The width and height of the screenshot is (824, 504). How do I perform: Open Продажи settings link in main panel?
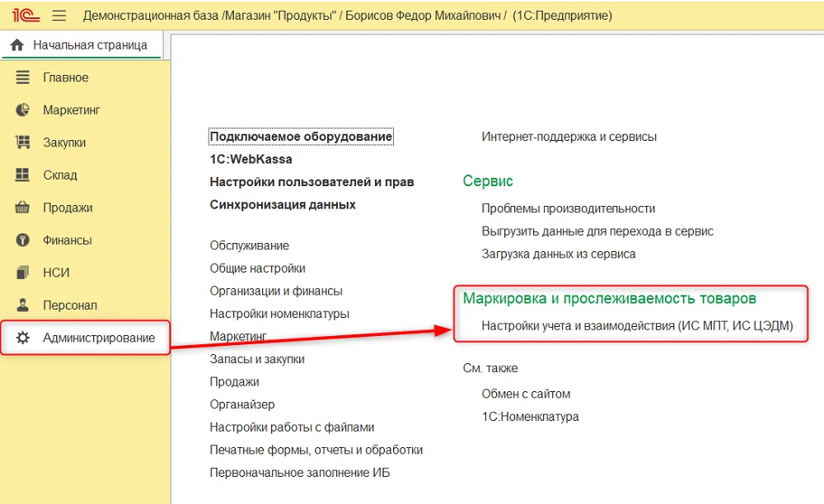tap(234, 381)
